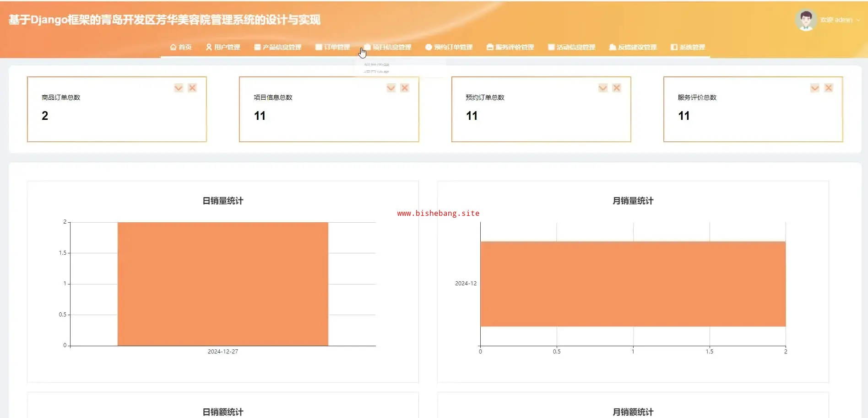Click the 2024-12 axis label
Viewport: 868px width, 418px height.
coord(466,284)
